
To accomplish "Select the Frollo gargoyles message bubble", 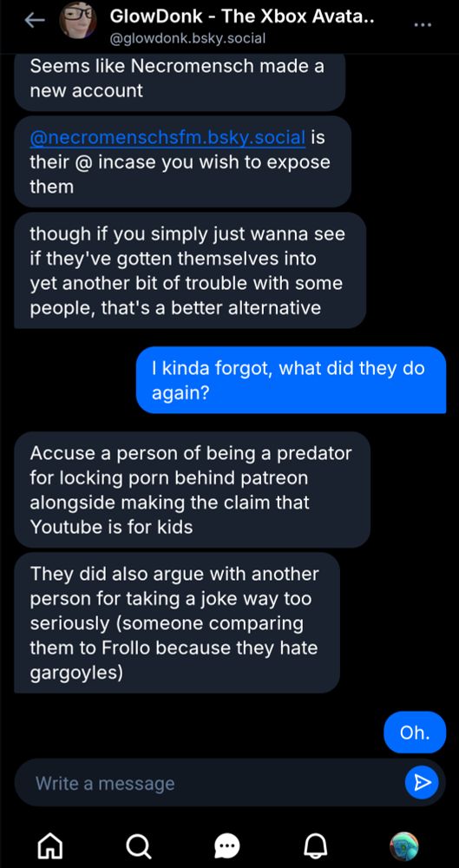I will [x=177, y=622].
